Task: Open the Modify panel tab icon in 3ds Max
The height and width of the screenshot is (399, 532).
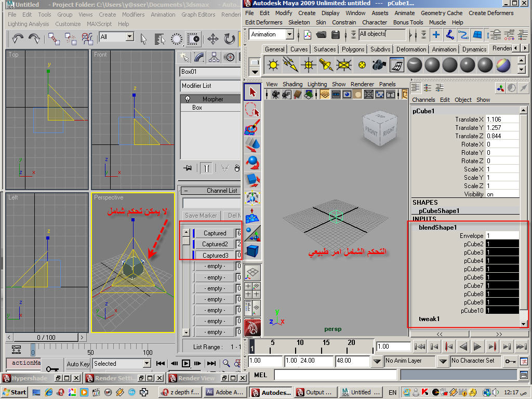Action: coord(199,57)
